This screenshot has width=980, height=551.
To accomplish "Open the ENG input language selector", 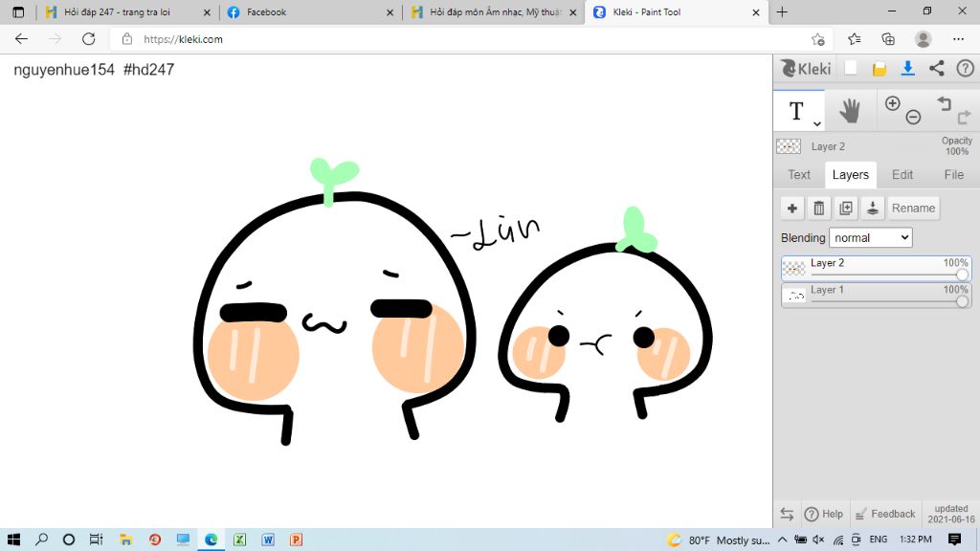I will click(879, 540).
